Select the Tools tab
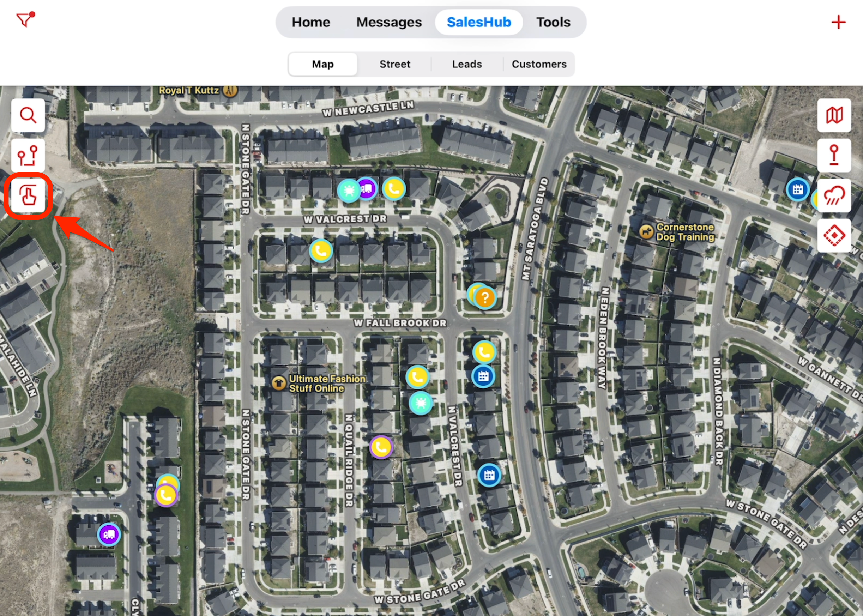The width and height of the screenshot is (863, 616). [553, 22]
